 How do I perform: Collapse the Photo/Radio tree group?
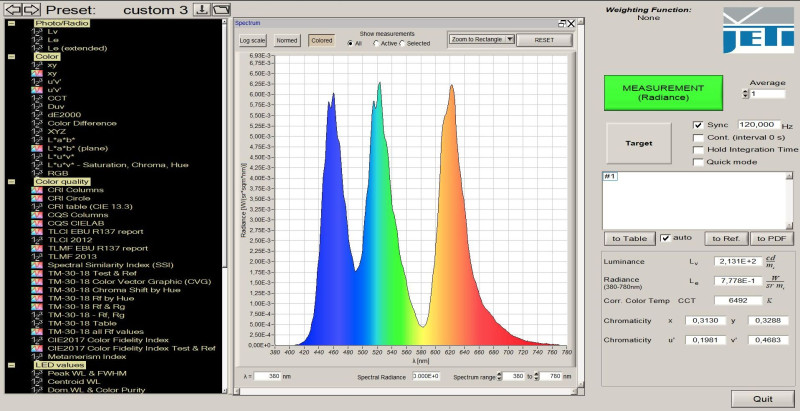click(11, 23)
